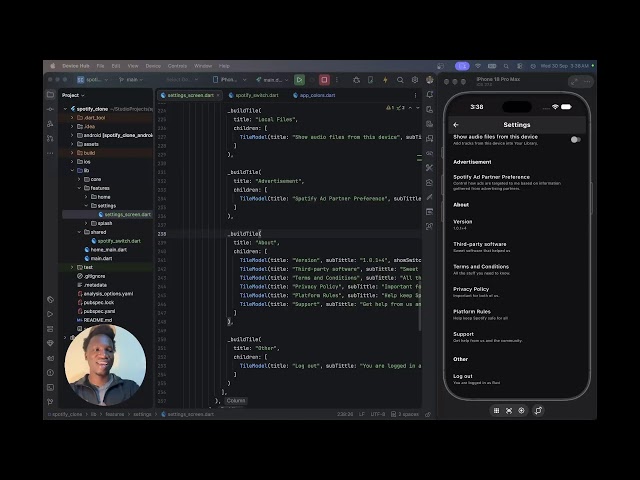Open the Commit tool window icon
The image size is (640, 480).
pos(50,109)
